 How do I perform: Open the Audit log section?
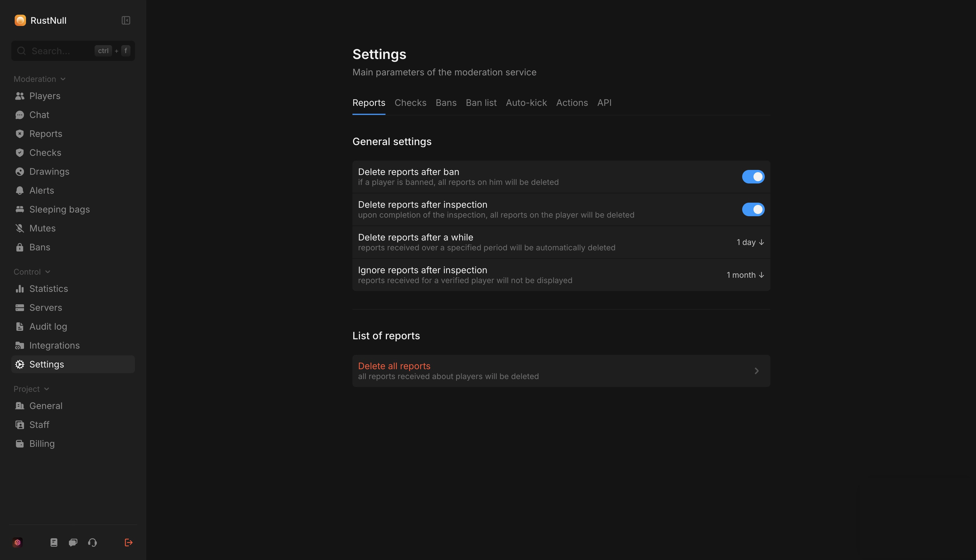(x=48, y=326)
